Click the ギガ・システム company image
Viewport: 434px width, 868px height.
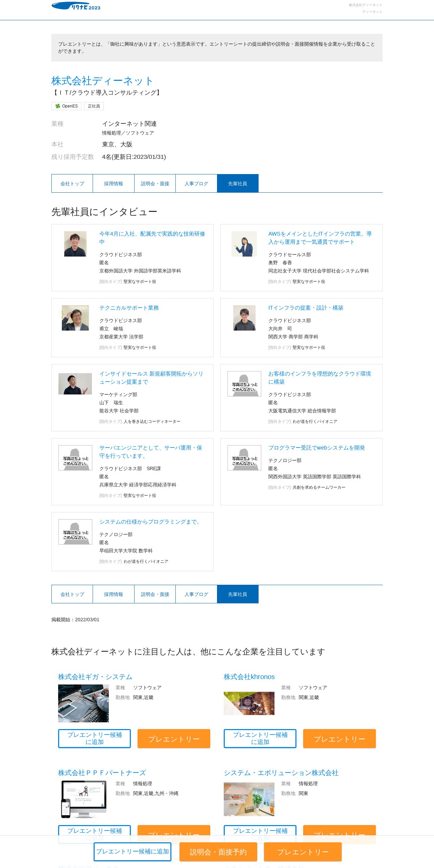click(83, 703)
